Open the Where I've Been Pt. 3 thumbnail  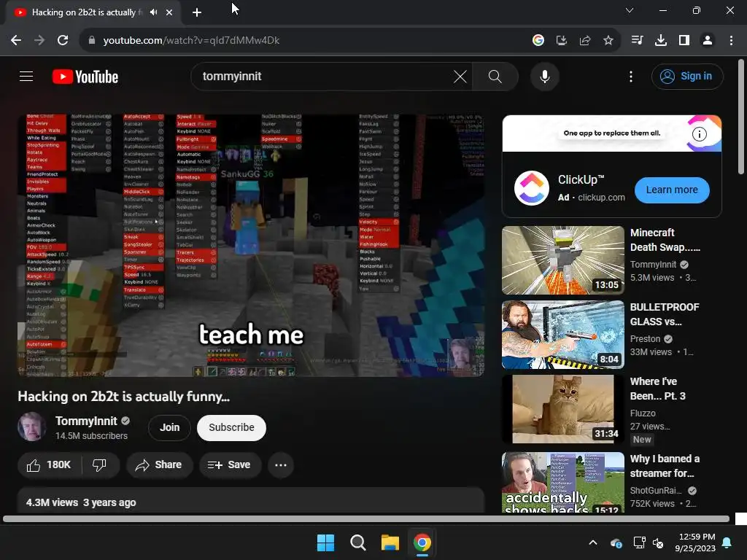[562, 408]
